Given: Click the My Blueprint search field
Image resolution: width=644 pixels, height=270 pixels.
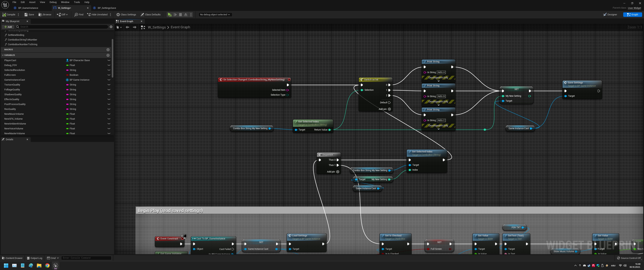Looking at the screenshot, I should point(63,27).
